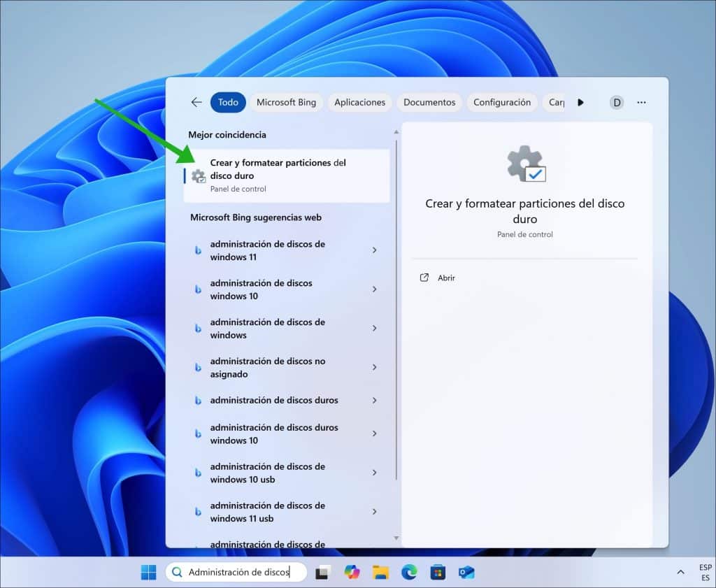Viewport: 716px width, 588px height.
Task: Expand chevron for windows 11 usb suggestion
Action: 375,512
